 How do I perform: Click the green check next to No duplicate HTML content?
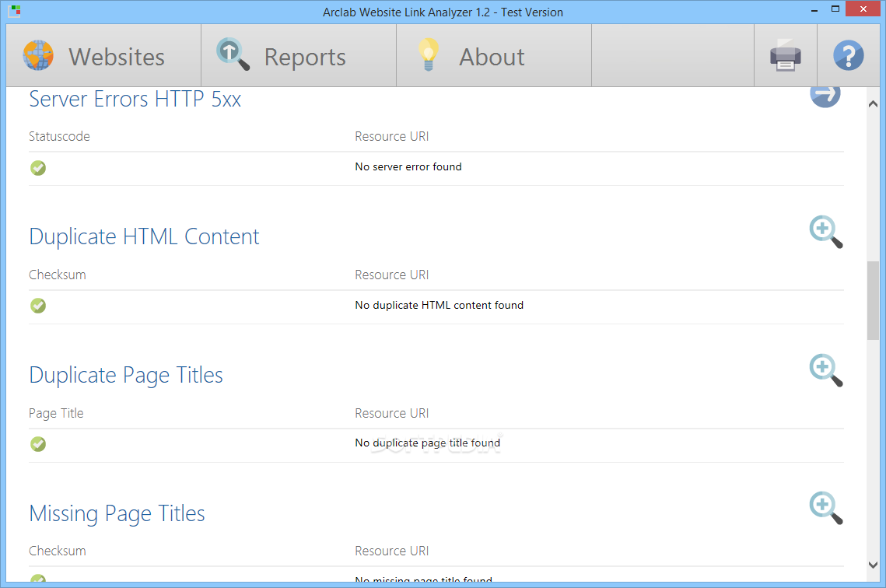pyautogui.click(x=38, y=306)
